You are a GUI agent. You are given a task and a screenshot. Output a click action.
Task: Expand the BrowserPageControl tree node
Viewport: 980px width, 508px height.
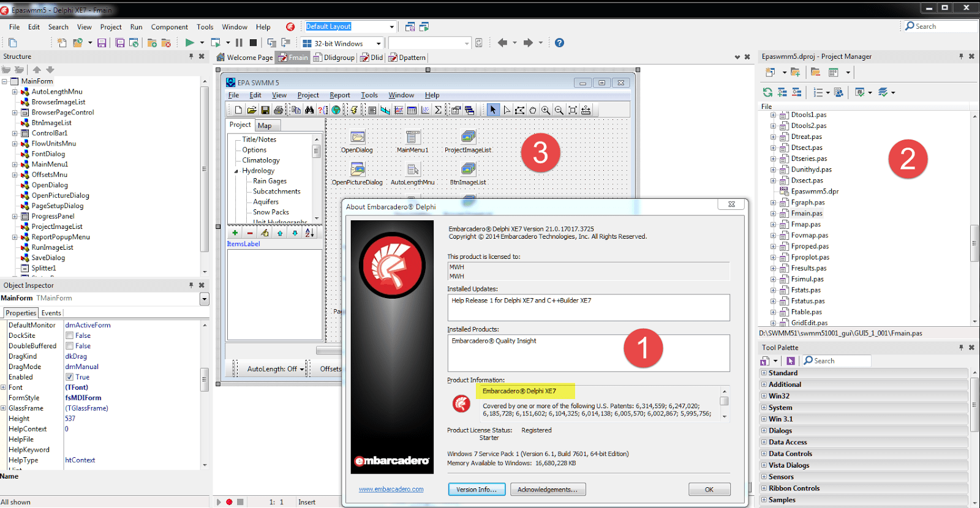pyautogui.click(x=15, y=113)
